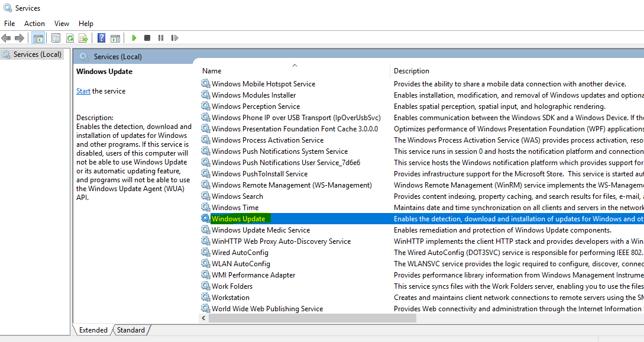
Task: Click the Pause Service toolbar icon
Action: [161, 38]
